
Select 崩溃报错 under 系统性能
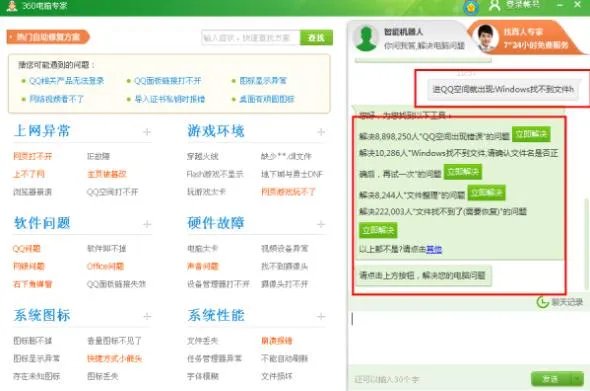(x=277, y=341)
